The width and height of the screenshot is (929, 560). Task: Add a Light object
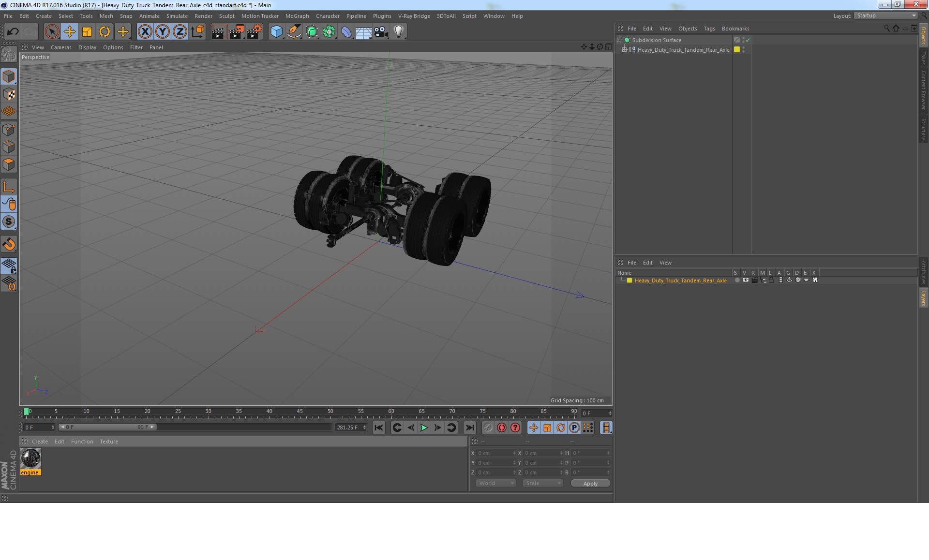pyautogui.click(x=398, y=32)
